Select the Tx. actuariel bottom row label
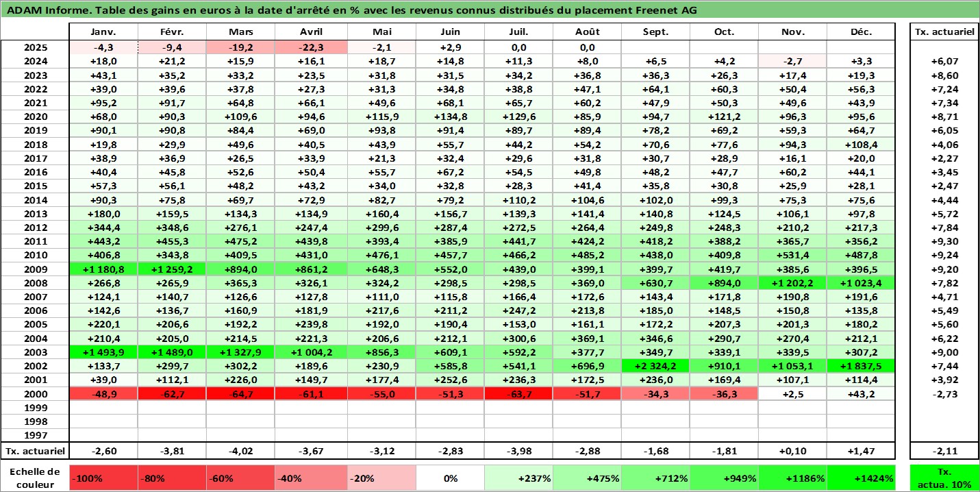 point(35,451)
